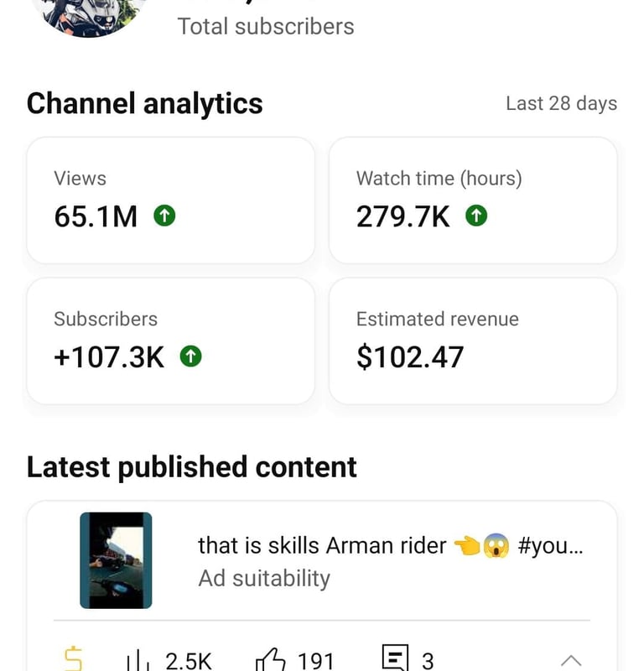Collapse the latest content card chevron
This screenshot has width=644, height=671.
pos(570,660)
